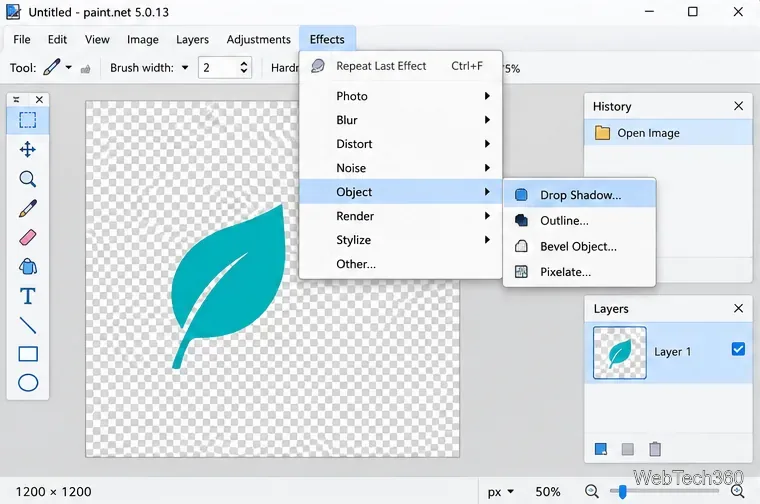Close the History panel
The width and height of the screenshot is (760, 504).
point(738,106)
